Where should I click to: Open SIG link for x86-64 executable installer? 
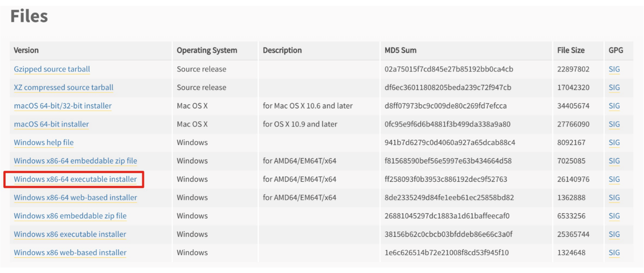(x=614, y=179)
